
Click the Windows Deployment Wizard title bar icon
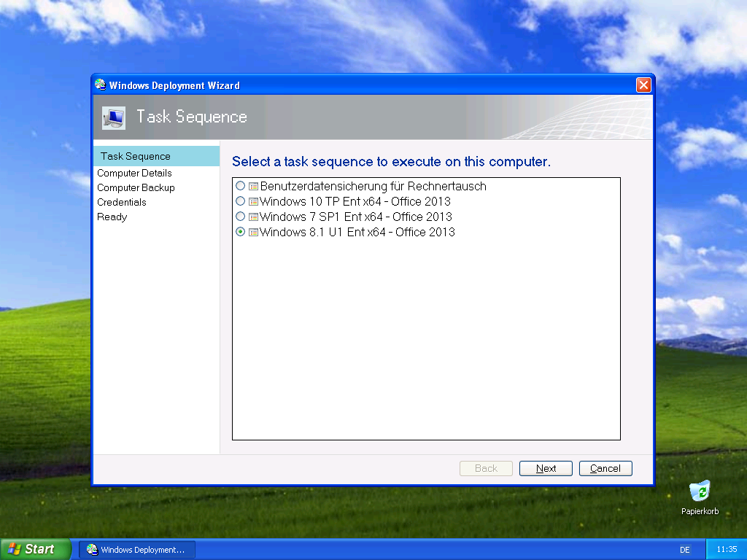[x=101, y=85]
